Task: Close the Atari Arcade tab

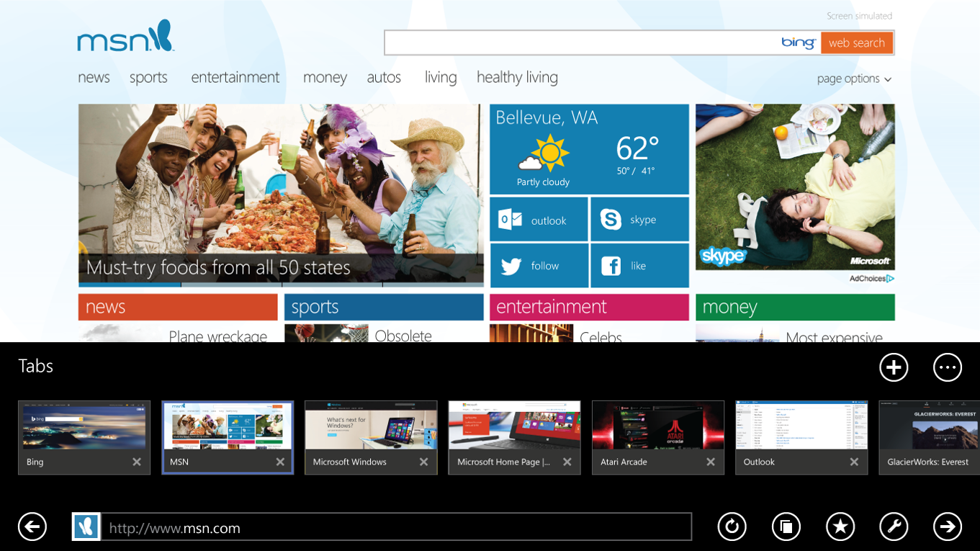Action: (710, 462)
